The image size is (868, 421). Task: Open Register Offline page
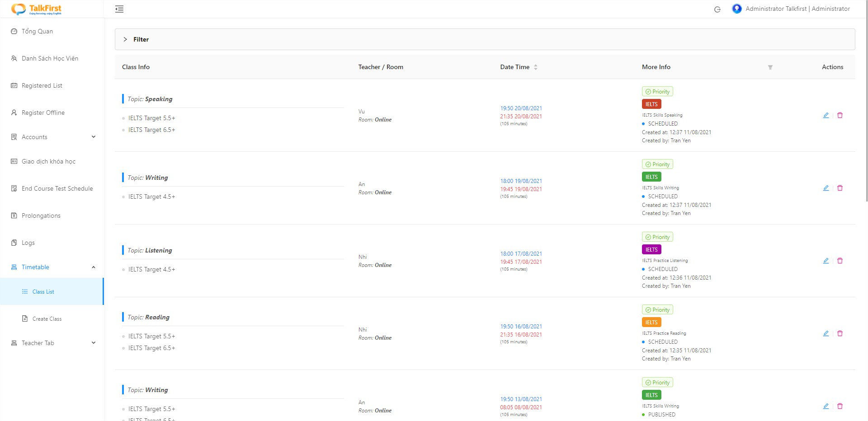pyautogui.click(x=43, y=112)
